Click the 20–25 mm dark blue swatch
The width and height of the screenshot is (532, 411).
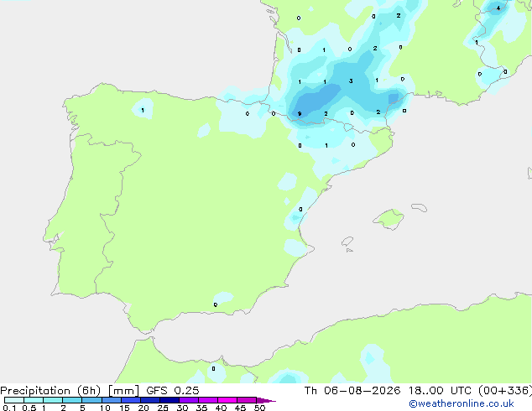pos(150,400)
